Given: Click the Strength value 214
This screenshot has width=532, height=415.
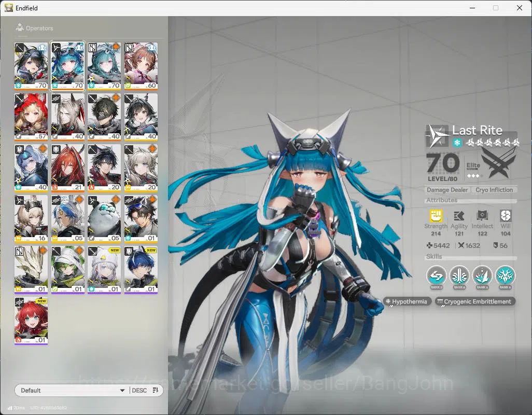Looking at the screenshot, I should tap(436, 233).
